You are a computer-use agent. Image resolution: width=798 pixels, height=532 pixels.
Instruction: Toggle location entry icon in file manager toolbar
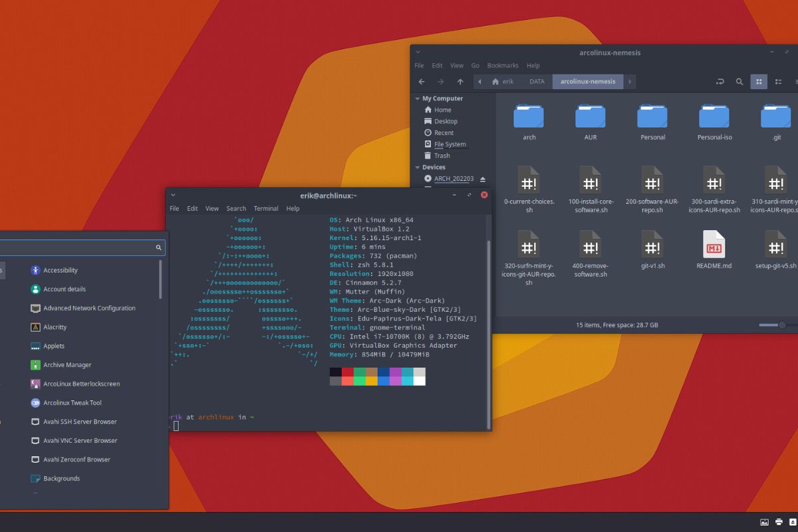(x=720, y=82)
